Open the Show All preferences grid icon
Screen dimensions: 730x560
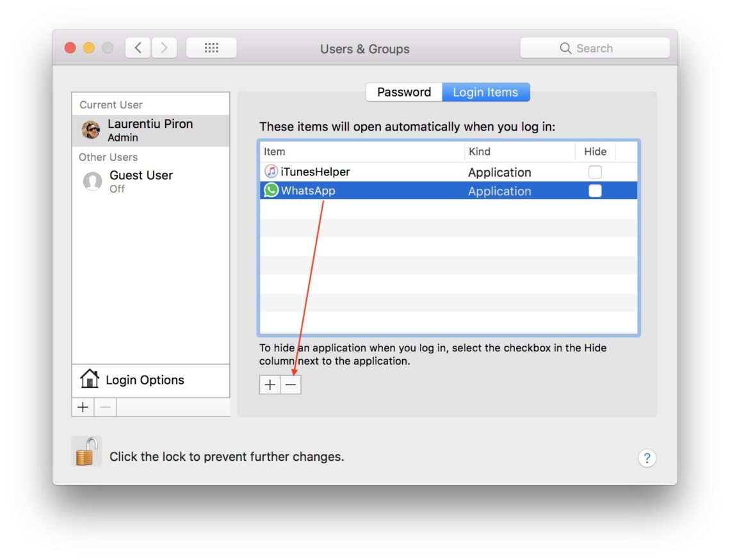click(211, 47)
